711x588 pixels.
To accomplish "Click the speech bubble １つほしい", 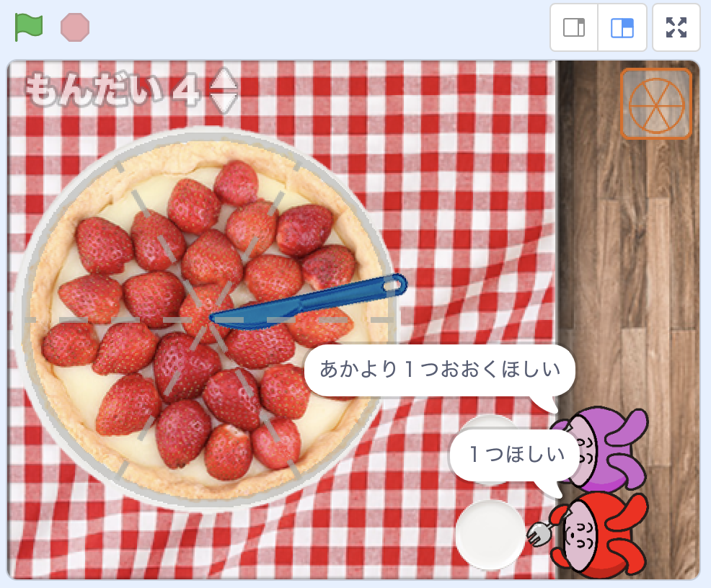I will (x=515, y=455).
